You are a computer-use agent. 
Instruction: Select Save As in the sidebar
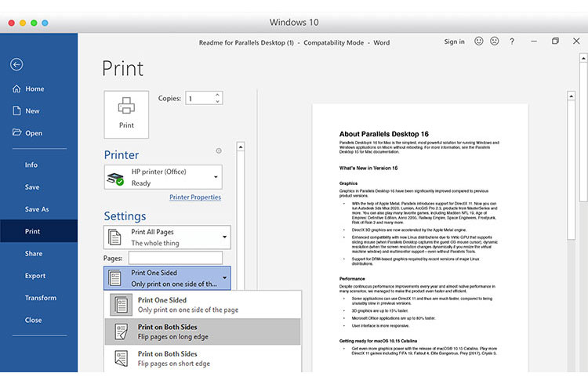point(37,209)
